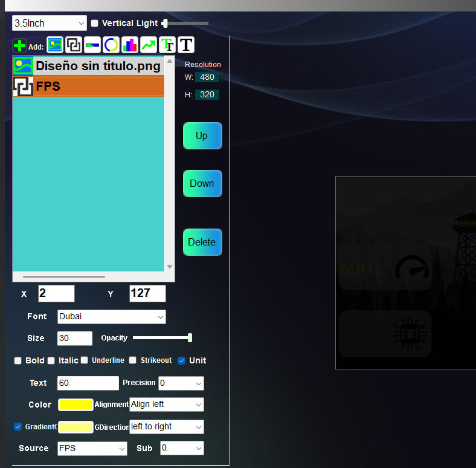Viewport: 476px width, 468px height.
Task: Open the Font dropdown showing Dubai
Action: click(x=111, y=317)
